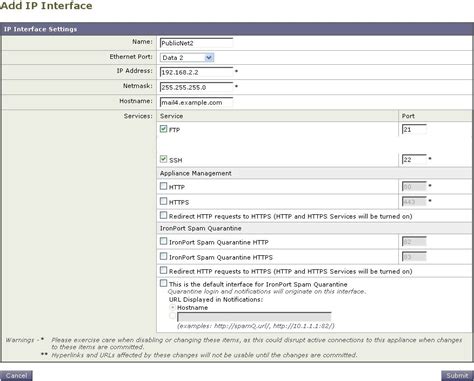Focus the IP Address input field
The width and height of the screenshot is (474, 381).
tap(196, 72)
